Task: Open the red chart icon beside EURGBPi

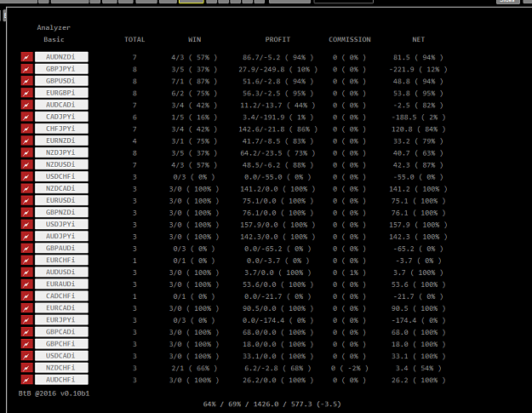Action: tap(26, 93)
